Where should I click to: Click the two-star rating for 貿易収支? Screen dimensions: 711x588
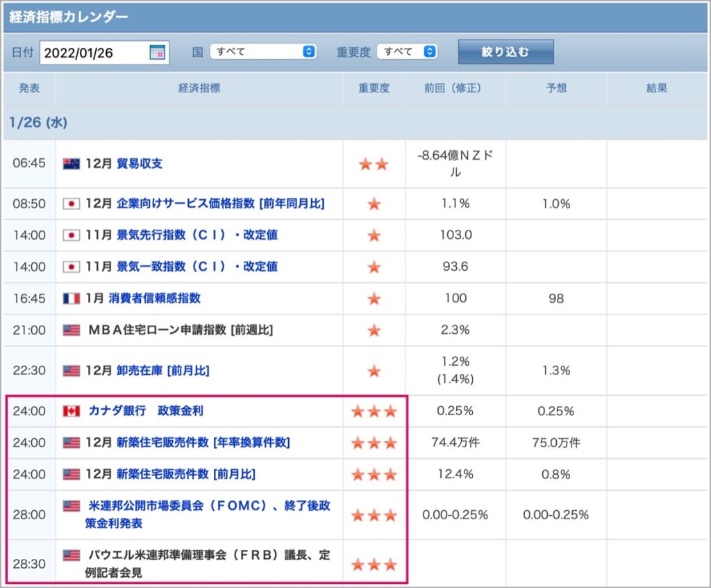click(x=374, y=164)
